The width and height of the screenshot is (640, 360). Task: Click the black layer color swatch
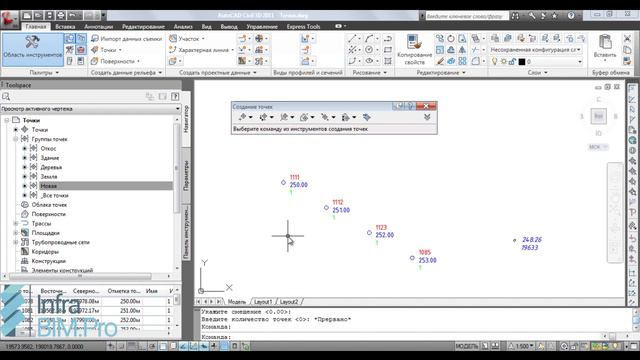click(x=522, y=62)
